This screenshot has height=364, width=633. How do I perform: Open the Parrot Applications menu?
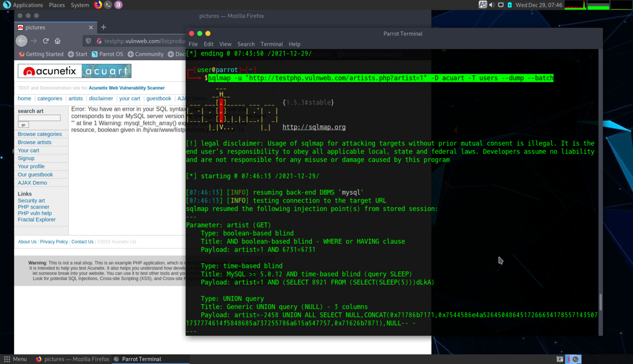(23, 5)
